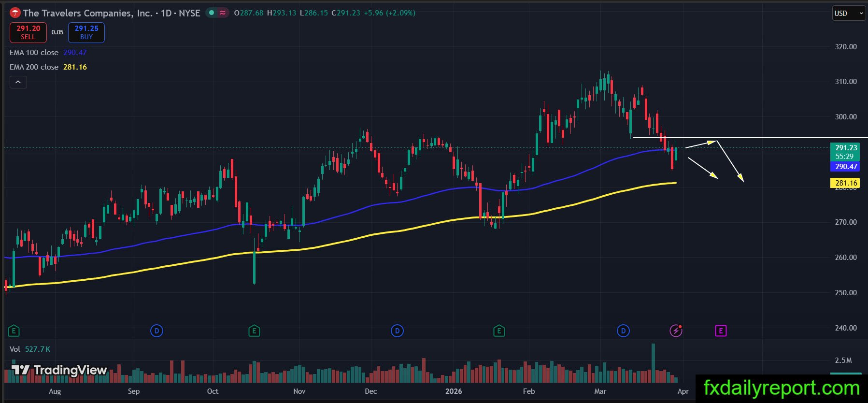868x403 pixels.
Task: Click the 260.00 price axis label
Action: (846, 258)
